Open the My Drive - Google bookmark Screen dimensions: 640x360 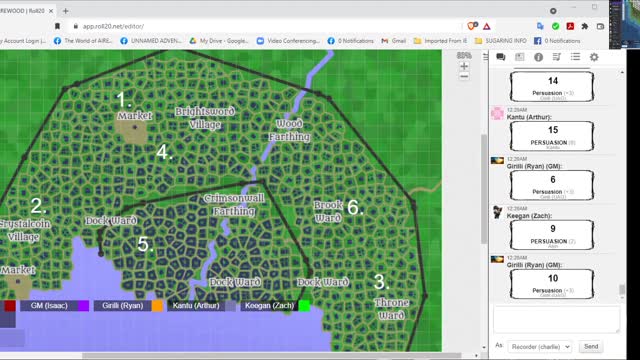[219, 41]
